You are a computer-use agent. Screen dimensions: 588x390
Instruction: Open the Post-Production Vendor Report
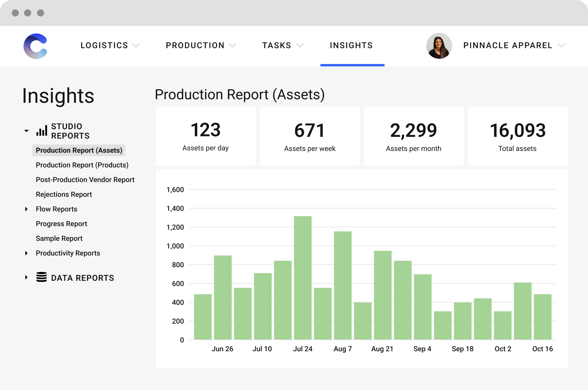tap(85, 179)
